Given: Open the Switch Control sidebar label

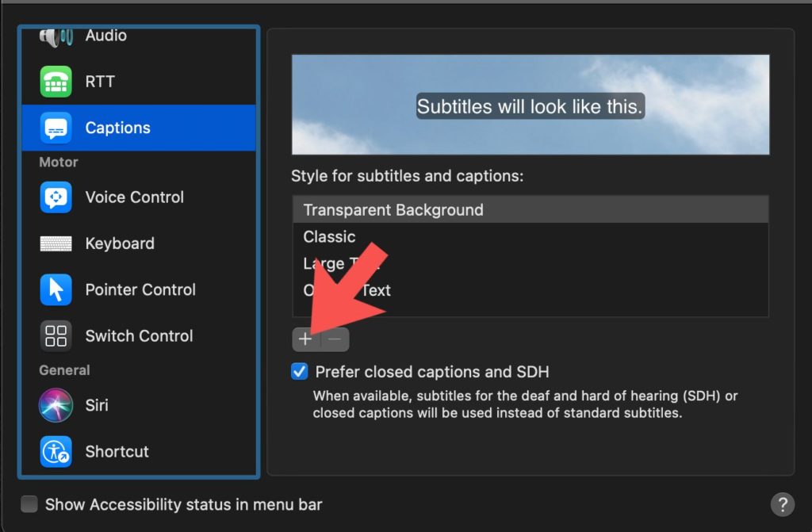Looking at the screenshot, I should (140, 335).
